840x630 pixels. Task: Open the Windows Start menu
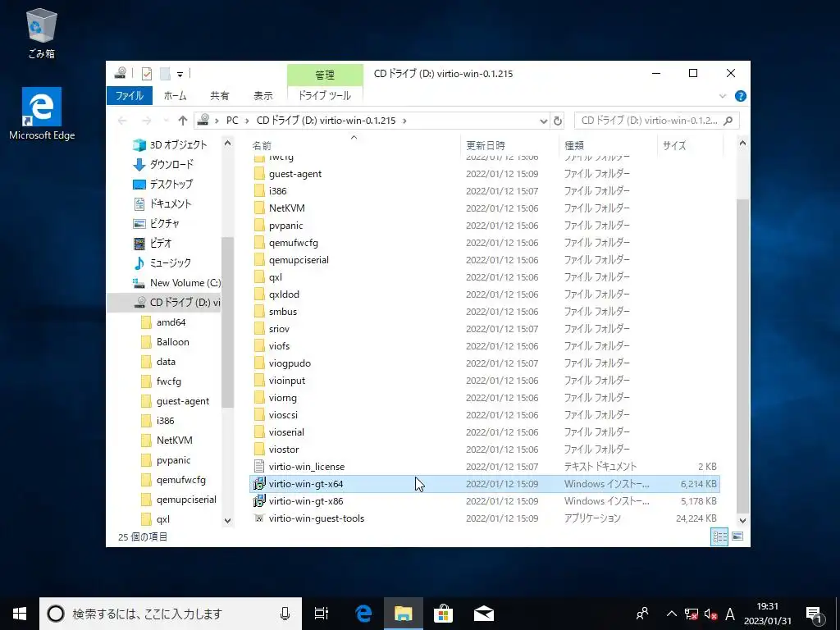coord(20,614)
